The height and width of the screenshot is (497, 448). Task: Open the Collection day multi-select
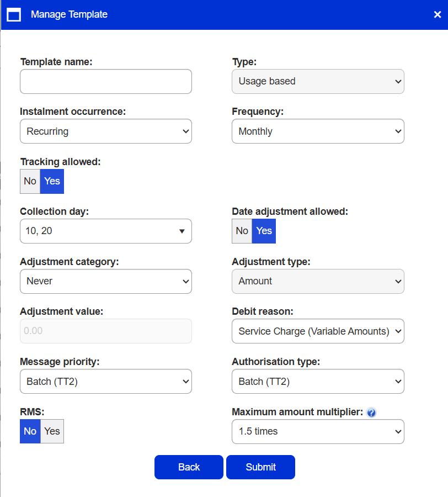pos(106,231)
